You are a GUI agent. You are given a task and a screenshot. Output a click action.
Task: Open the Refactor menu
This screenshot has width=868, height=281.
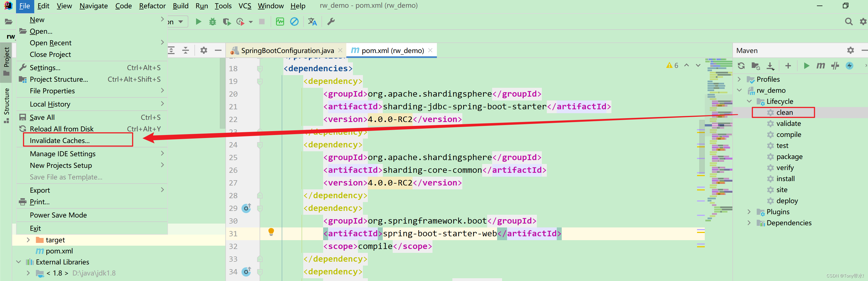coord(152,6)
